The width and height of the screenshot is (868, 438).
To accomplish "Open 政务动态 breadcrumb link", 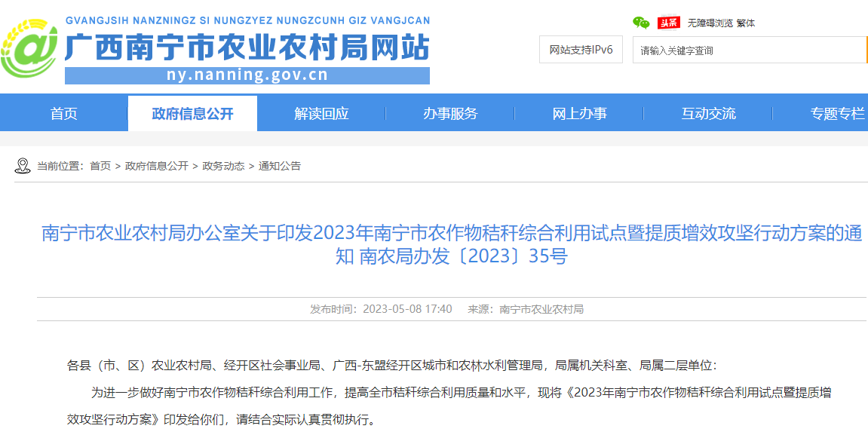I will coord(223,166).
